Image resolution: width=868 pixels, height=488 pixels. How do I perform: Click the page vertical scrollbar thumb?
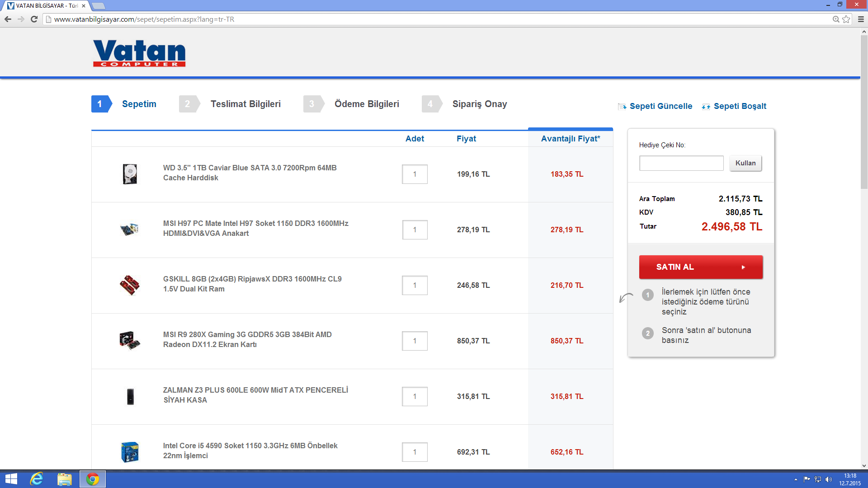(864, 112)
